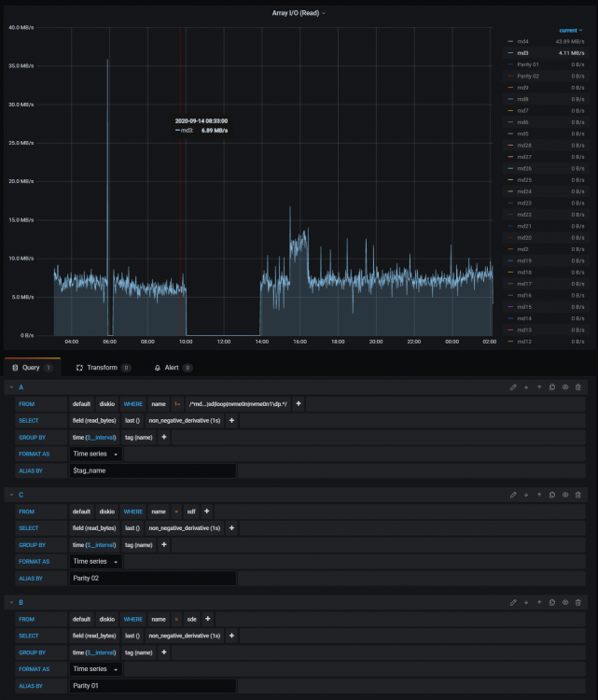Collapse query C row
The width and height of the screenshot is (598, 700).
[11, 495]
